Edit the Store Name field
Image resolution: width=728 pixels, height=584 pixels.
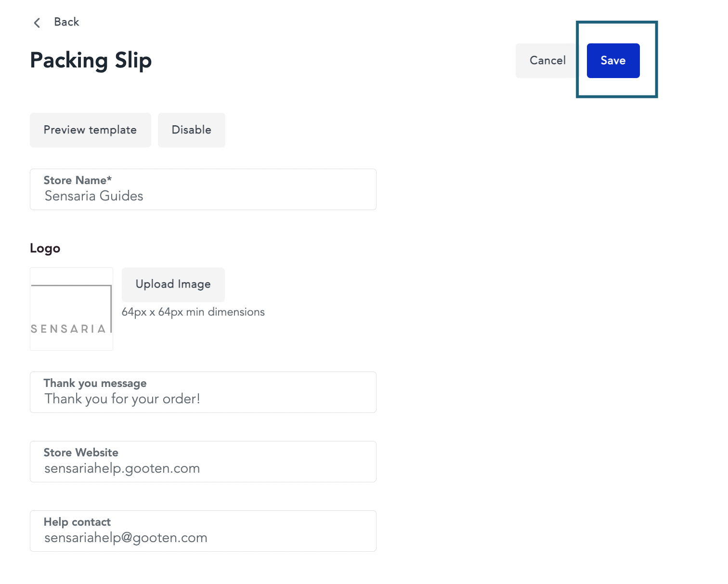(203, 189)
